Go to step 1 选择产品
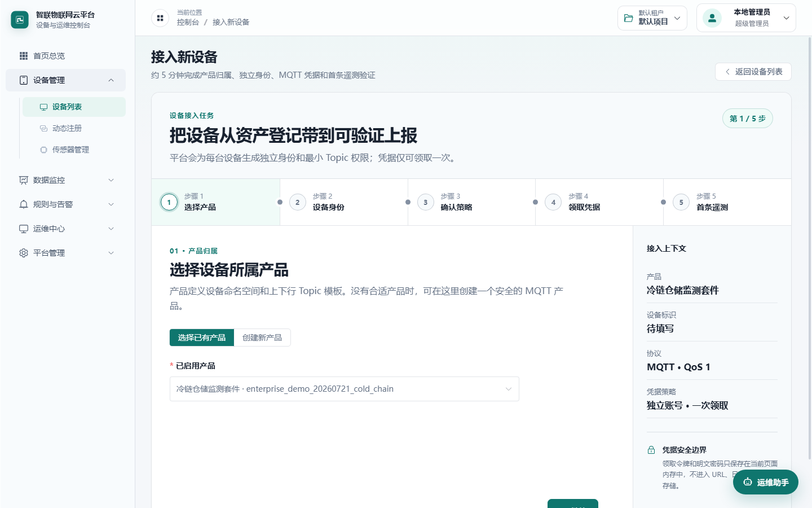This screenshot has height=508, width=812. [x=216, y=202]
